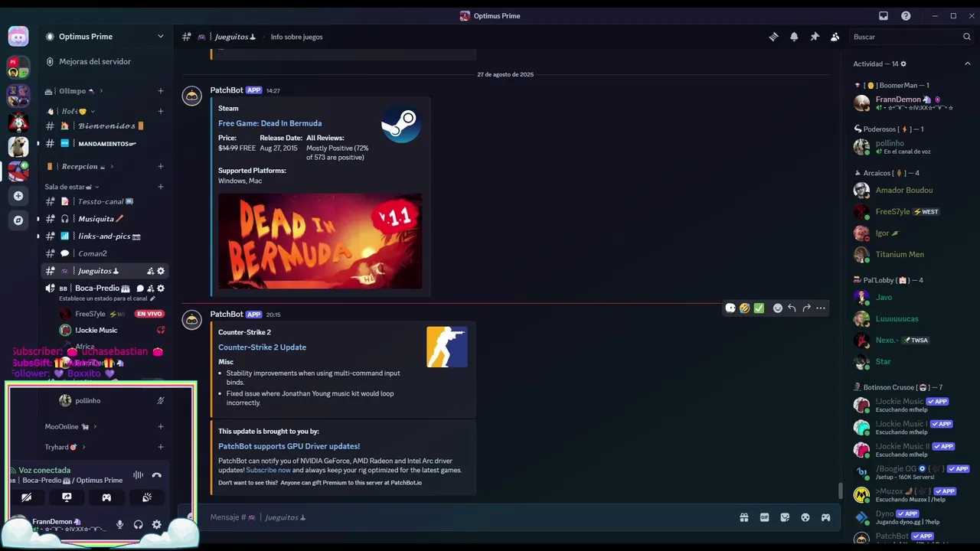Collapse the Sala de estar category
This screenshot has width=980, height=551.
click(72, 187)
